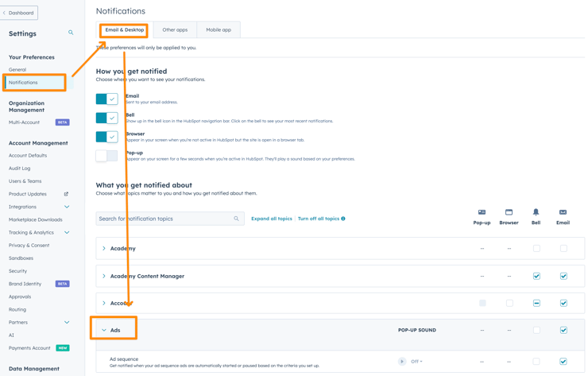Open Account Defaults in sidebar
Screen dimensions: 588x376
point(28,155)
